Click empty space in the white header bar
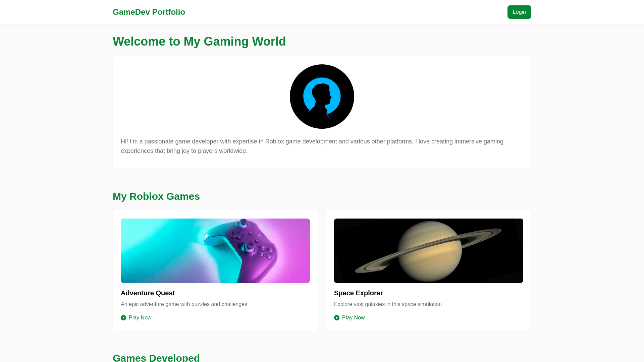This screenshot has width=644, height=362. click(335, 12)
